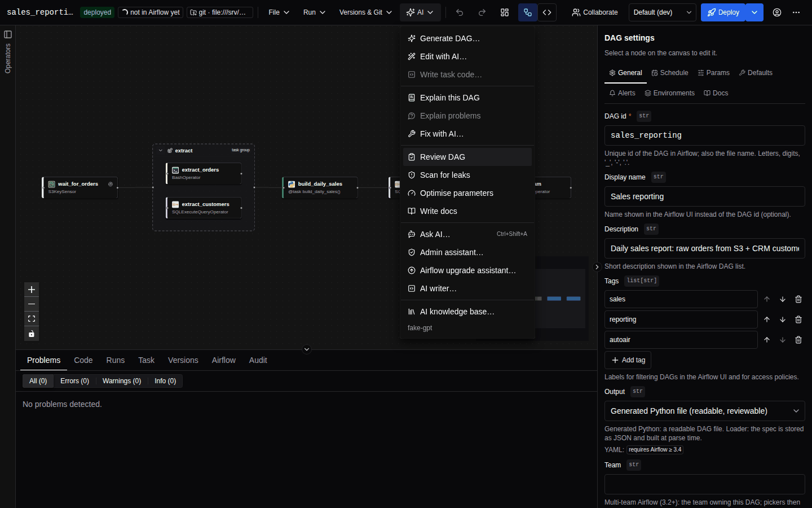Focus the Team input field
Screen dimensions: 812x508
(705, 484)
